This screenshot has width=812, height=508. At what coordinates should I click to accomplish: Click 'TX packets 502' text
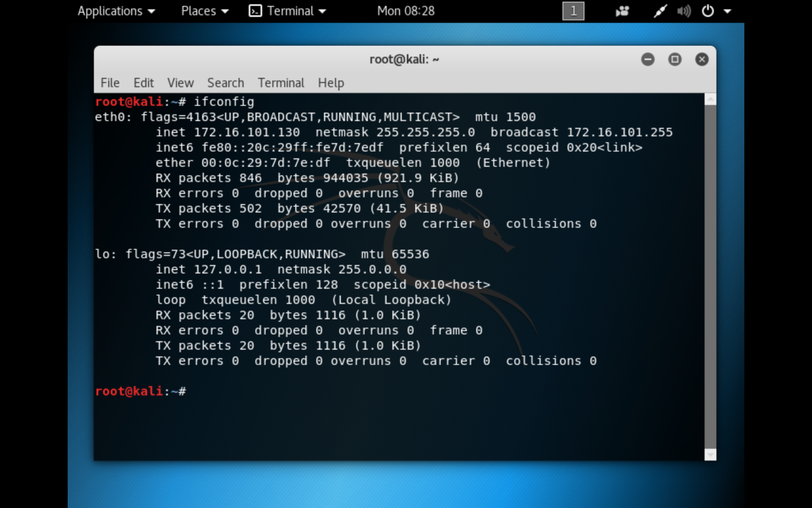pos(208,208)
